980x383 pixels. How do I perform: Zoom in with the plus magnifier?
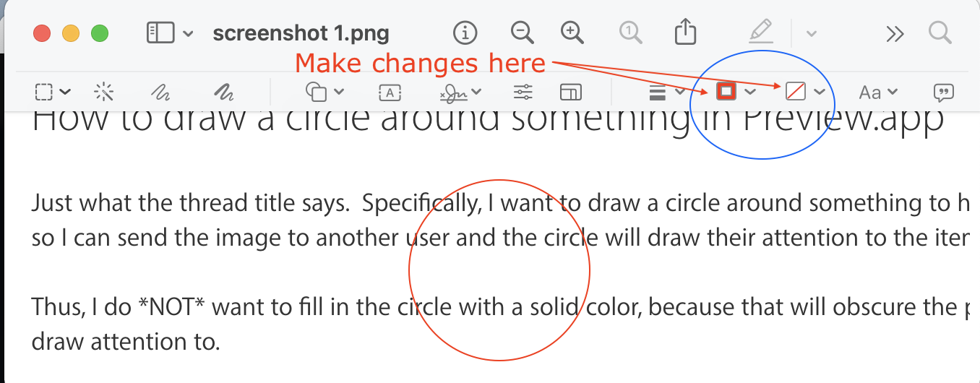(572, 33)
